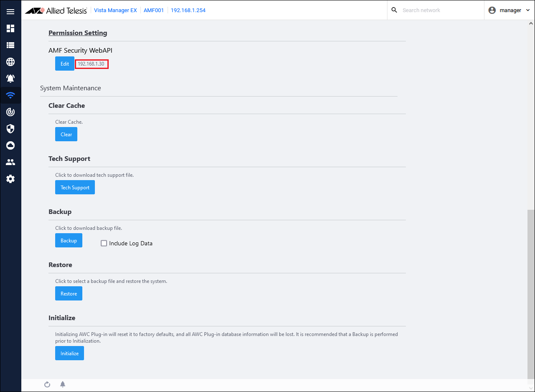This screenshot has width=535, height=392.
Task: Open the globe network map icon
Action: tap(10, 62)
